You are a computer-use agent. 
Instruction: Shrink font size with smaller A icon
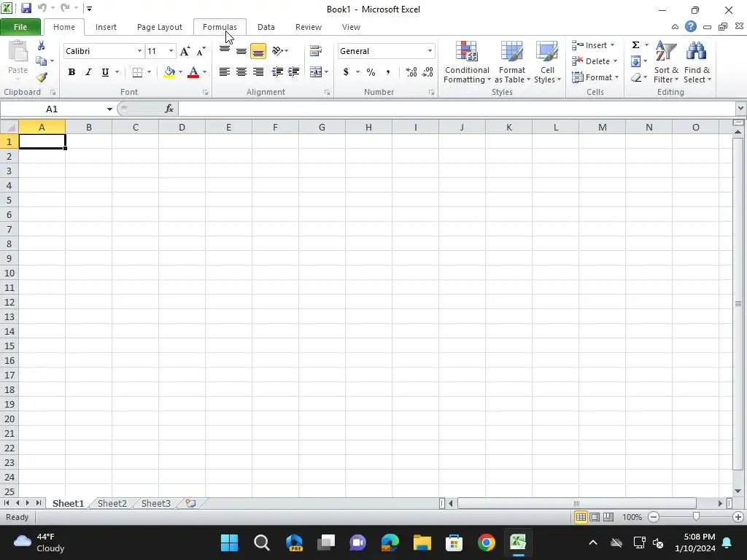click(x=201, y=51)
